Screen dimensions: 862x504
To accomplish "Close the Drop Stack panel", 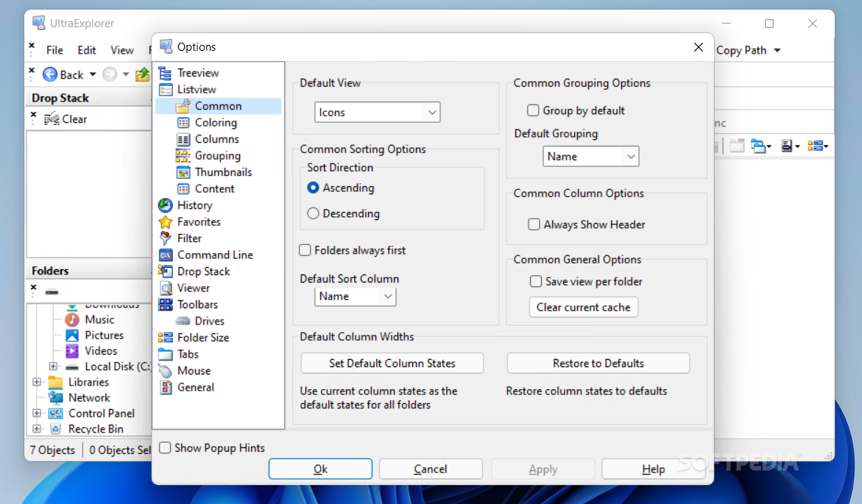I will coord(34,114).
